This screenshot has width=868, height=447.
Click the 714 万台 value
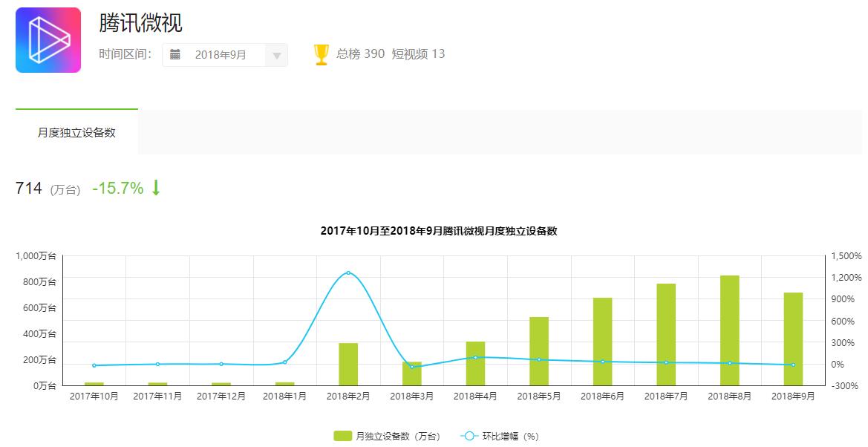[48, 189]
